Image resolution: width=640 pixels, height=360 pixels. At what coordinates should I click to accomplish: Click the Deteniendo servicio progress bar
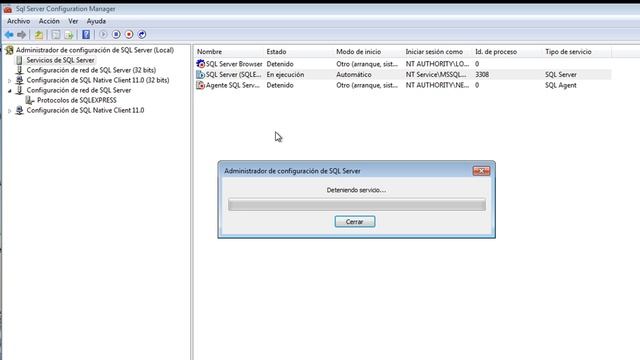pos(357,204)
